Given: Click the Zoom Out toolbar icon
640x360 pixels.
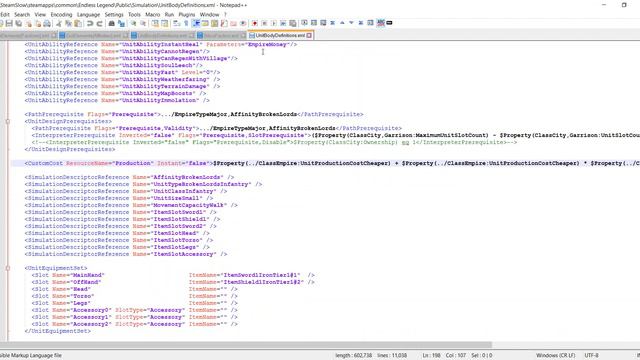Looking at the screenshot, I should click(143, 23).
